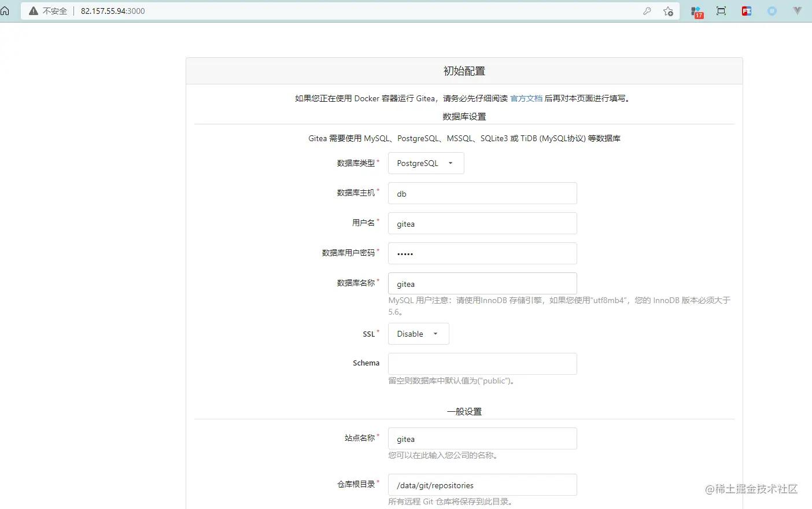Click the browser home icon
This screenshot has width=812, height=509.
click(x=5, y=11)
